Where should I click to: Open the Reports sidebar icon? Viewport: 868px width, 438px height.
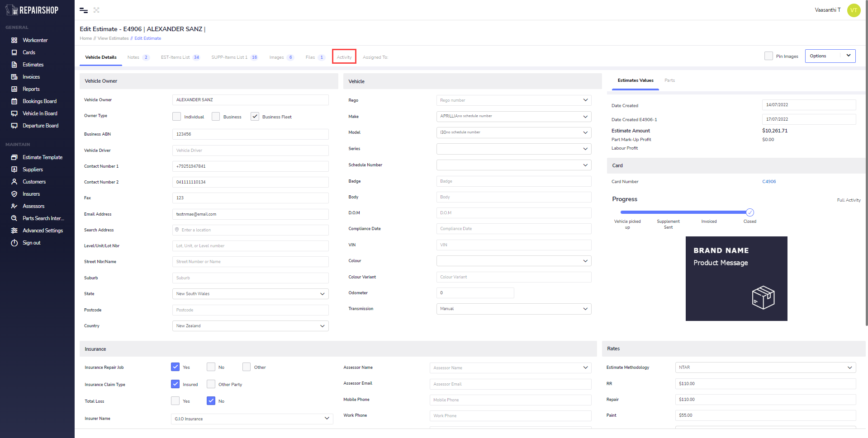14,89
